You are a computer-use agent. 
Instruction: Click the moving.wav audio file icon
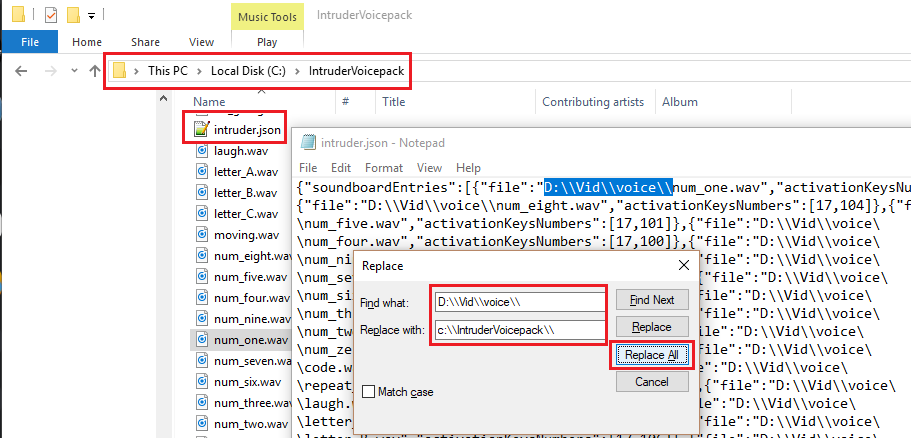click(x=202, y=235)
